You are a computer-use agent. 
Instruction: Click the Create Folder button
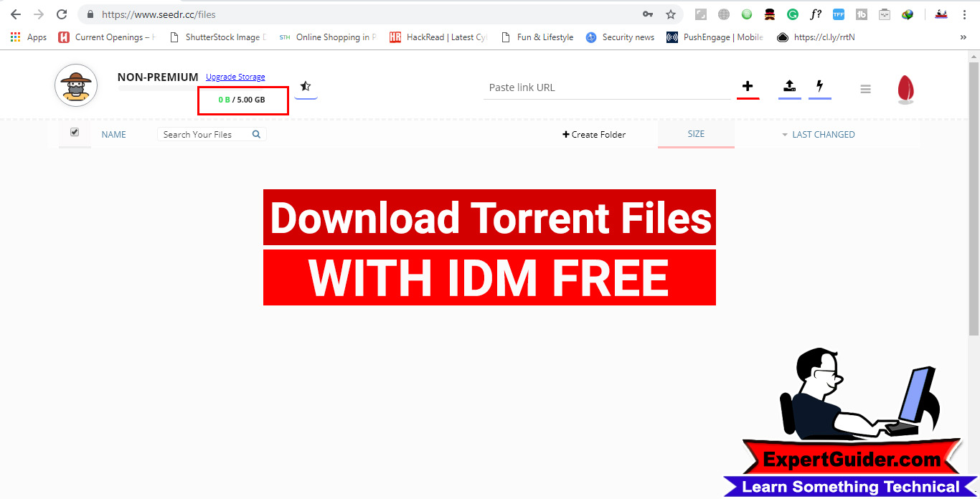[x=594, y=134]
